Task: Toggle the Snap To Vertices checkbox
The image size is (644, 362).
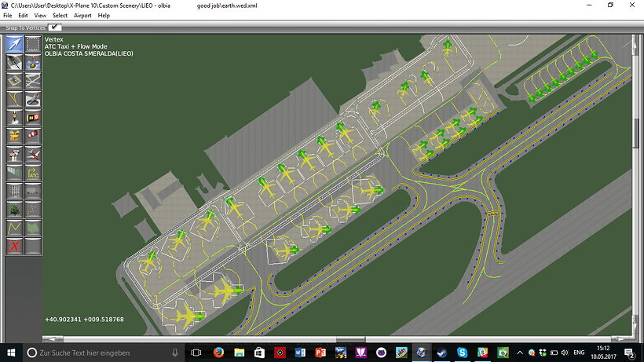Action: coord(55,27)
